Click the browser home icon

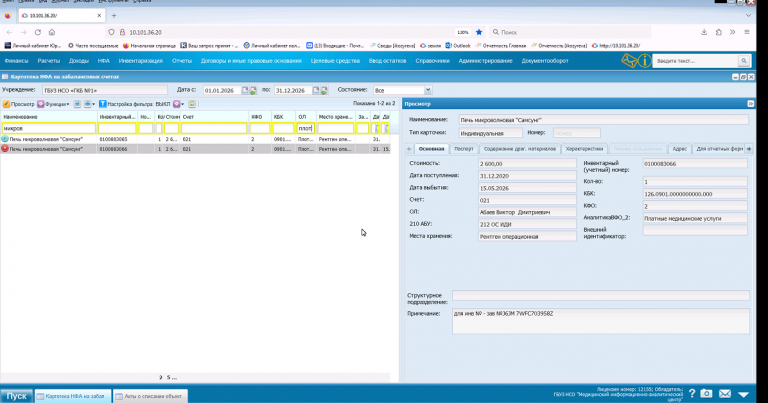[52, 32]
